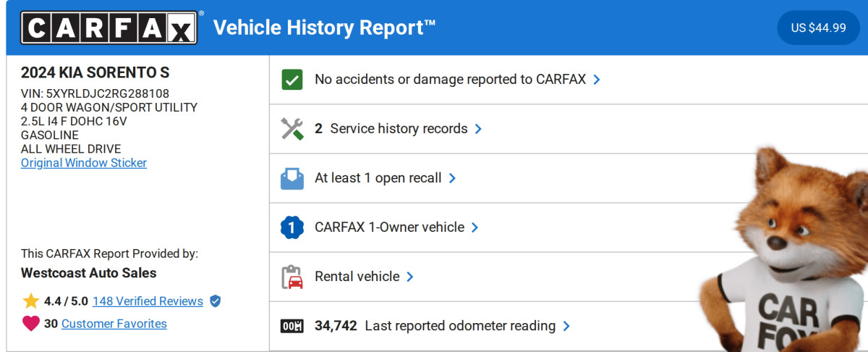
Task: Expand the last reported odometer chevron
Action: click(566, 326)
